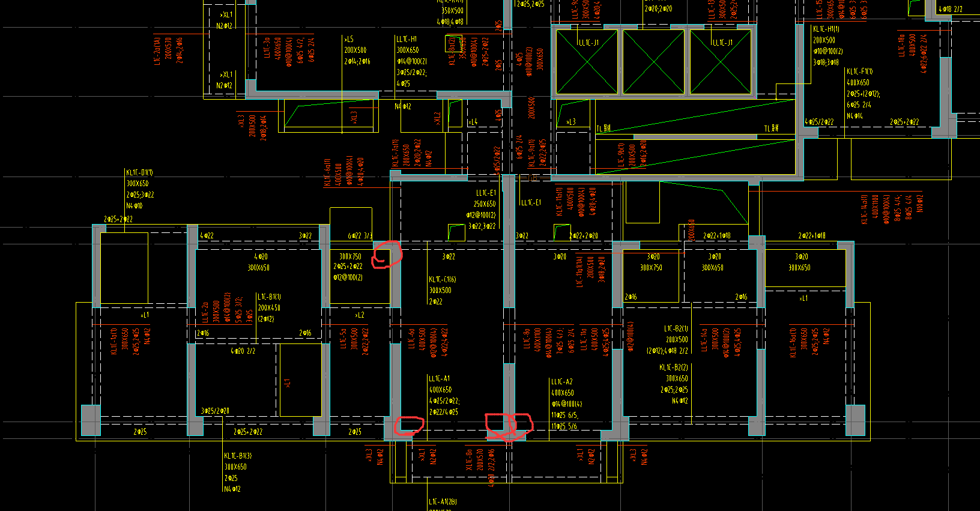Viewport: 980px width, 511px height.
Task: Select the L1C-A1(2B) label at bottom
Action: pos(443,501)
